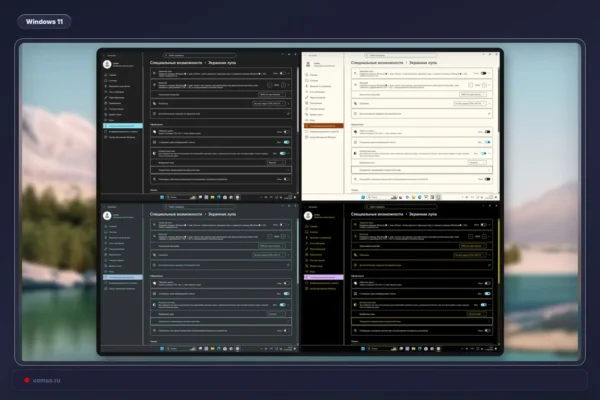The height and width of the screenshot is (400, 600).
Task: Open Apps in the gray-blue window sidebar
Action: pyautogui.click(x=114, y=255)
